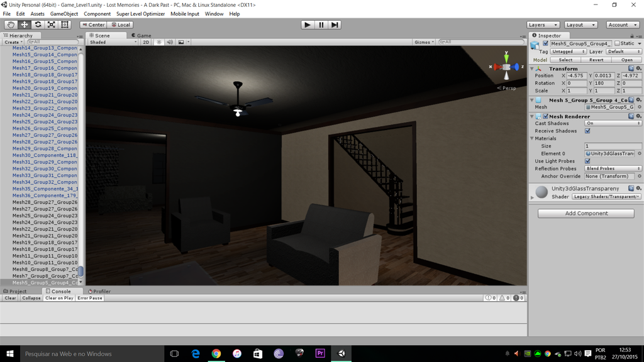Screen dimensions: 644x362
Task: Toggle 2D scene view mode
Action: pos(146,42)
